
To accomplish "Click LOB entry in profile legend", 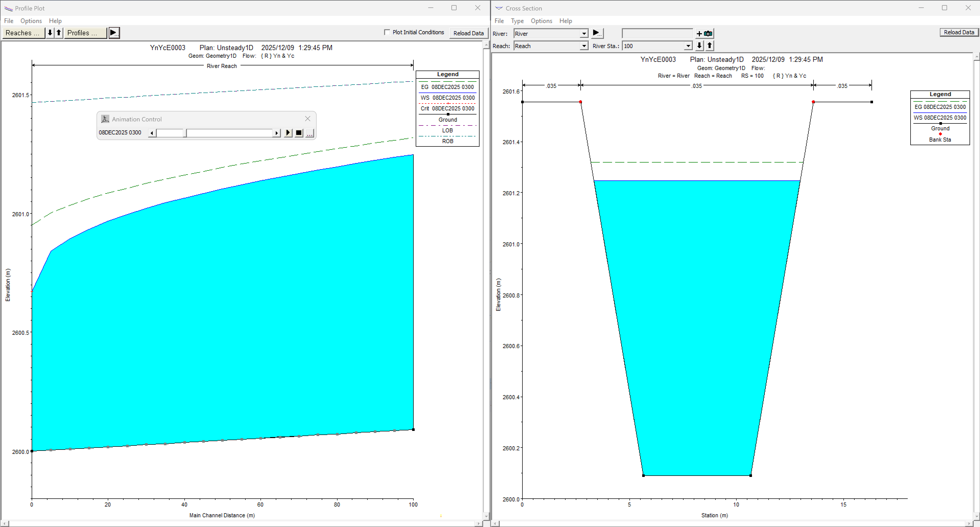I will (447, 130).
